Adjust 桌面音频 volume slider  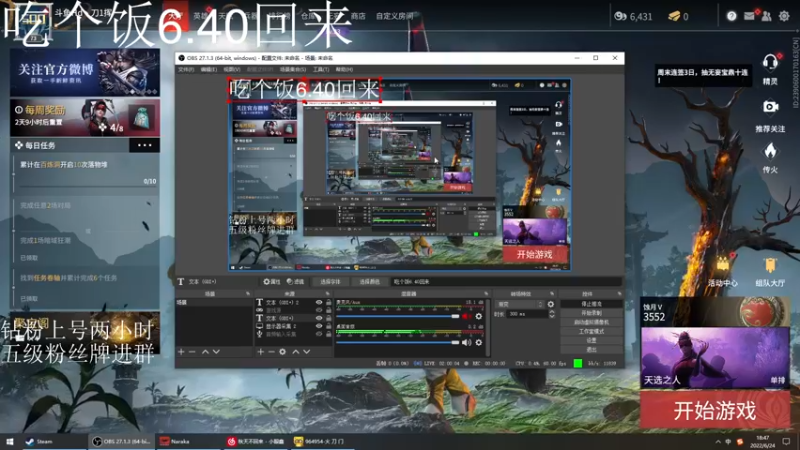point(398,342)
